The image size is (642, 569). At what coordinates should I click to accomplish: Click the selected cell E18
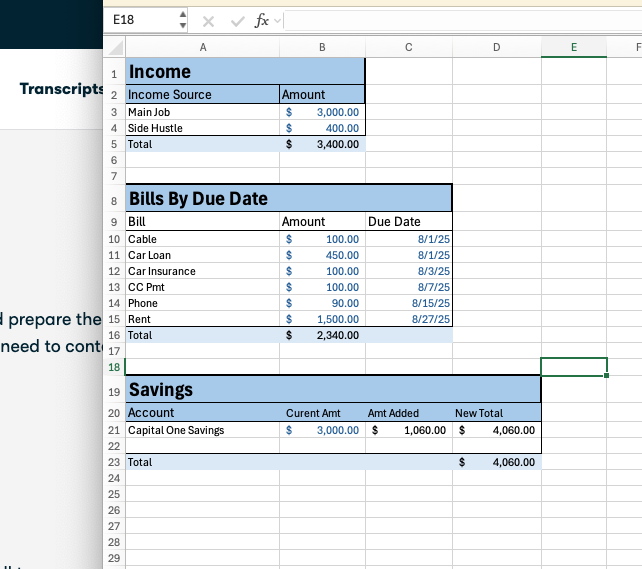coord(574,367)
